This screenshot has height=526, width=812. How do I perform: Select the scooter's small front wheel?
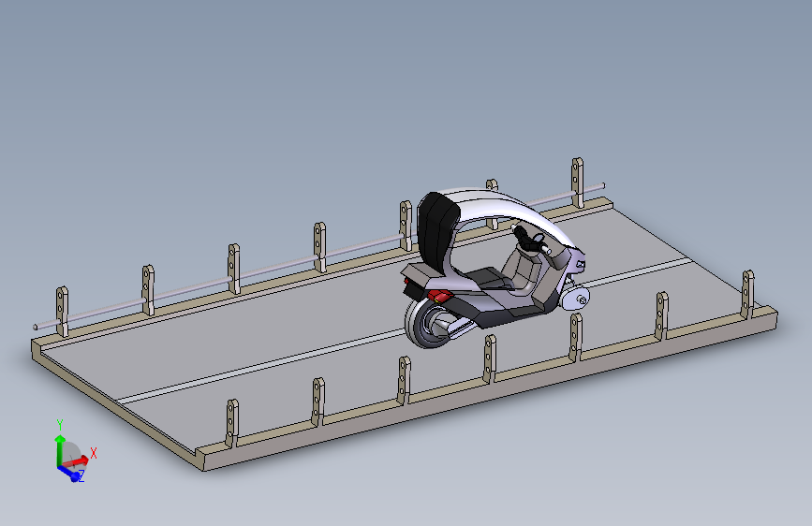point(576,300)
